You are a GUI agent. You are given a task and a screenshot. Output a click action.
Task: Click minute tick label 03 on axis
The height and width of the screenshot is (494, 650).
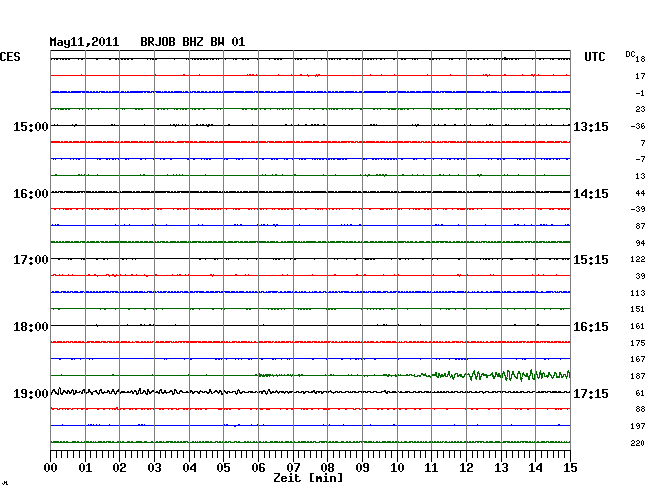[154, 467]
